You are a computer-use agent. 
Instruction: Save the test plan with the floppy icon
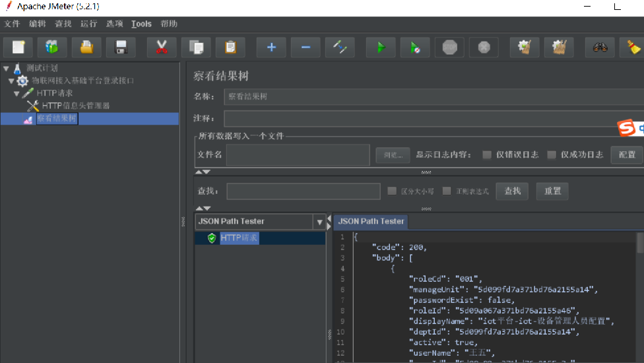tap(121, 48)
